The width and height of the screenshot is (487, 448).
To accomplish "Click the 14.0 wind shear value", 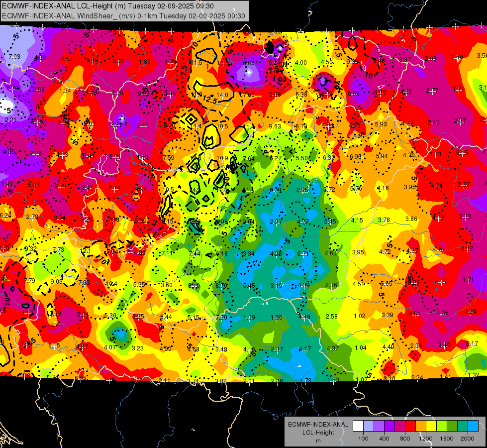I will coord(222,95).
